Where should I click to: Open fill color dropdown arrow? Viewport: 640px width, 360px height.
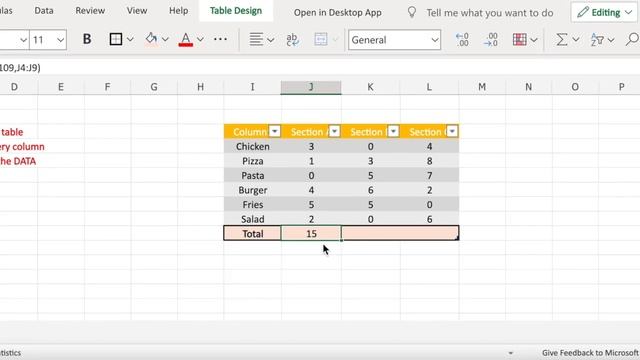tap(165, 40)
